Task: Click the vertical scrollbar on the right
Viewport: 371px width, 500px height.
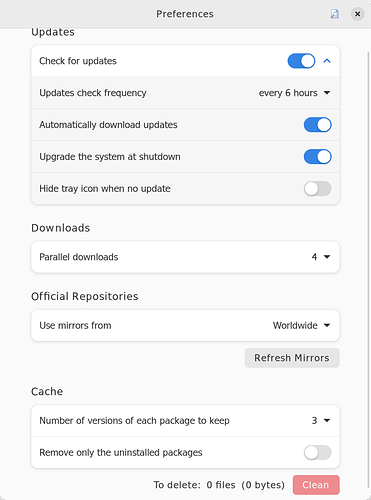Action: coord(369,267)
